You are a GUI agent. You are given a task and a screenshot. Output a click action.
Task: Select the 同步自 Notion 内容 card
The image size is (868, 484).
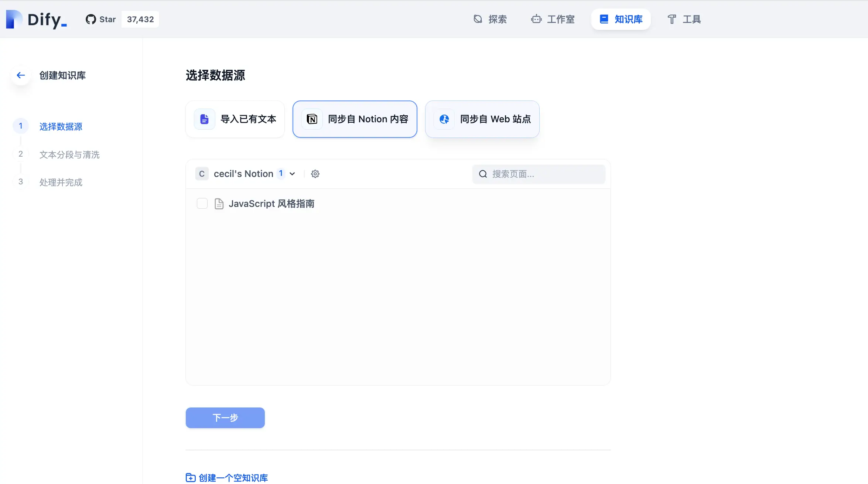(355, 119)
